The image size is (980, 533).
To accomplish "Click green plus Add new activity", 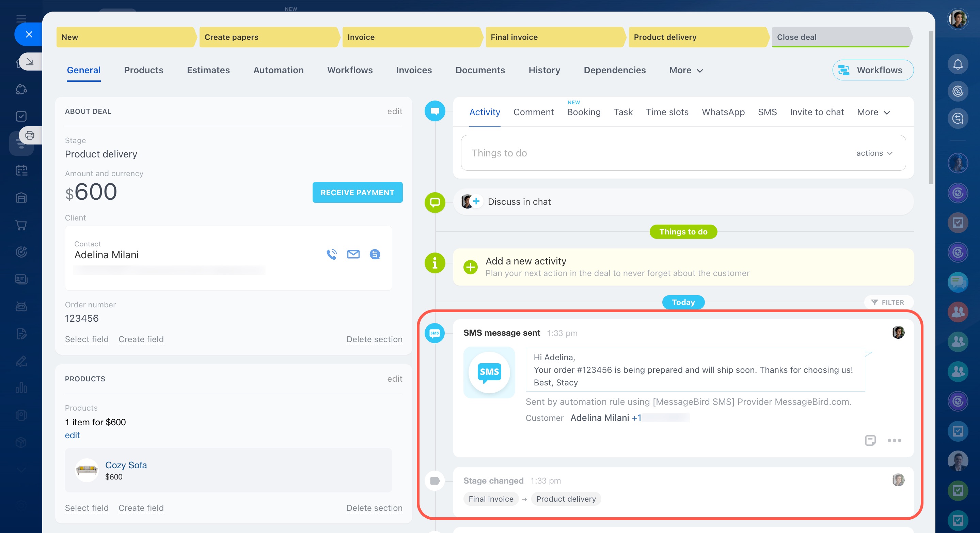I will coord(470,267).
